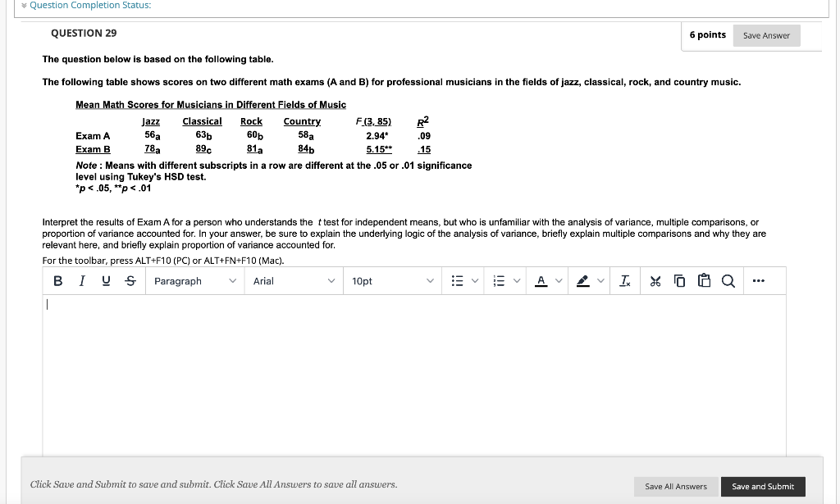Clear formatting with the Tx icon

click(624, 281)
